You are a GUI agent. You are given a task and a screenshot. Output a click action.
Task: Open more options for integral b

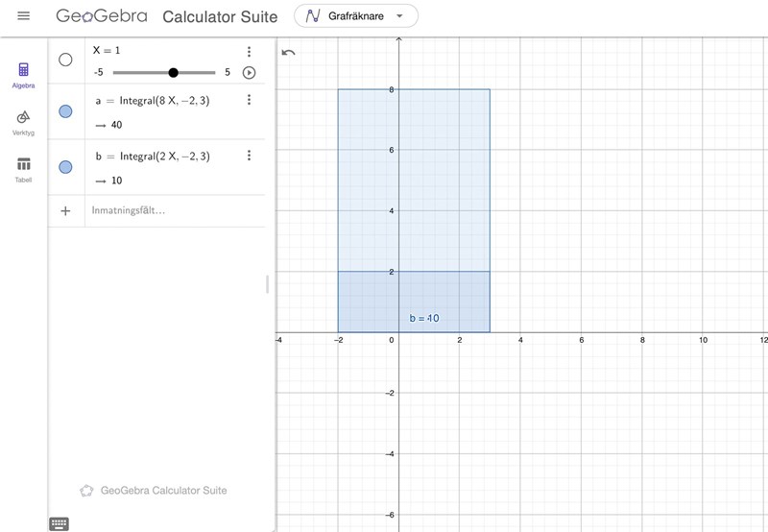[x=249, y=156]
